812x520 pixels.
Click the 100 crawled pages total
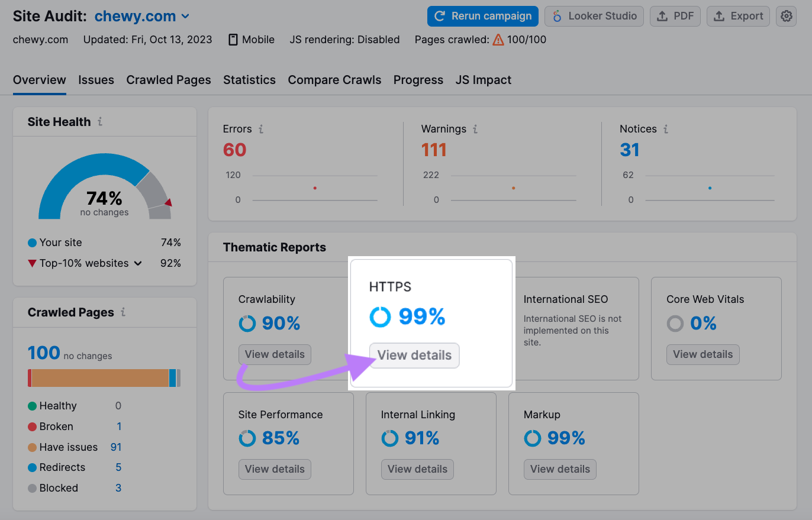44,353
